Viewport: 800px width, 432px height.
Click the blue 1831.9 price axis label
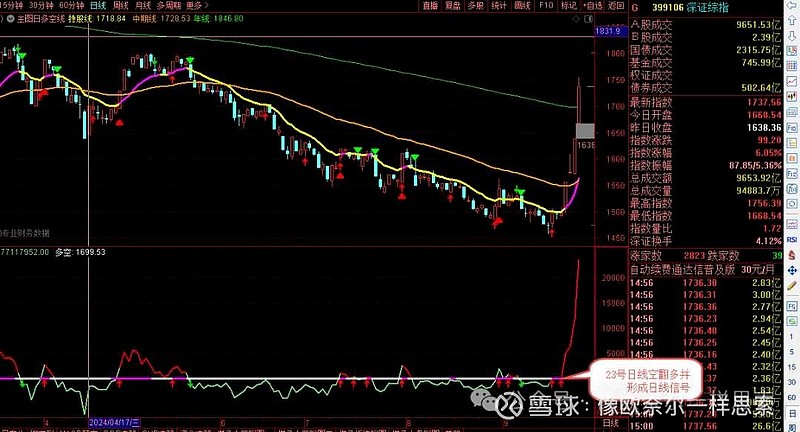[610, 31]
